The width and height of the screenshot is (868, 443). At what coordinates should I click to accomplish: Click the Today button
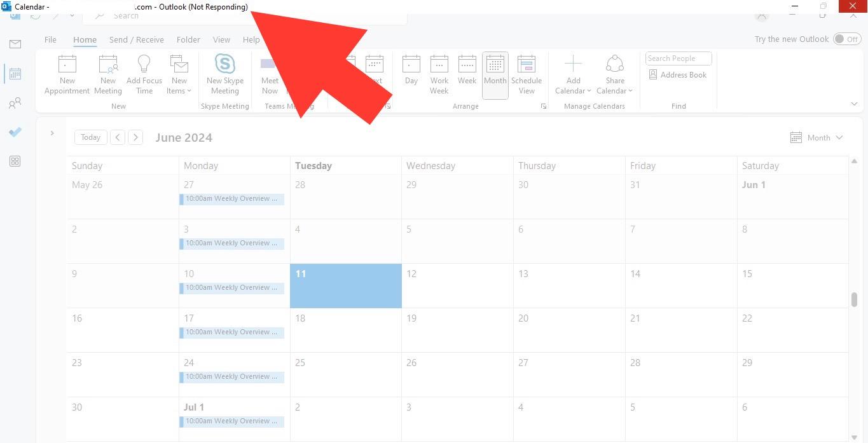pos(90,137)
